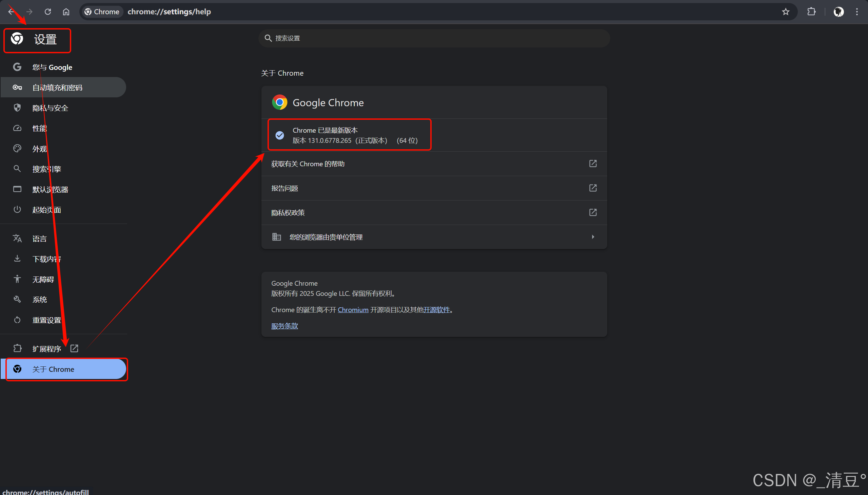Click the accessibility figure icon
The width and height of the screenshot is (868, 495).
pos(17,279)
